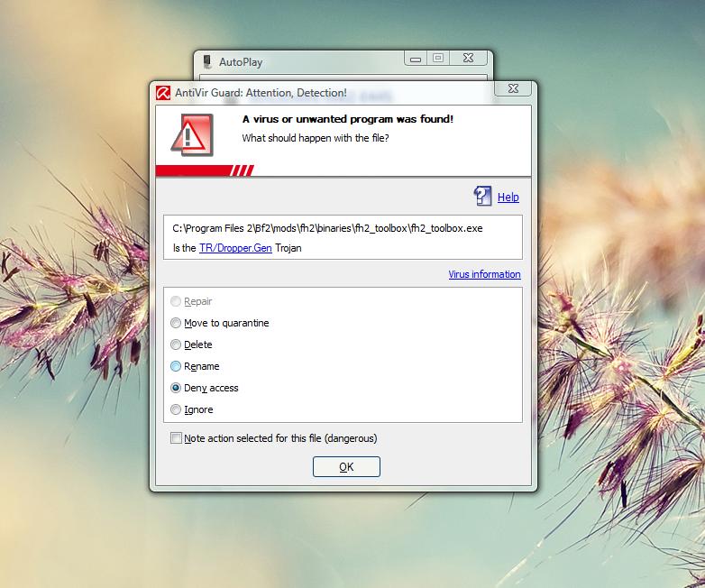This screenshot has height=588, width=705.
Task: Click the AutoPlay window title text
Action: coord(241,62)
